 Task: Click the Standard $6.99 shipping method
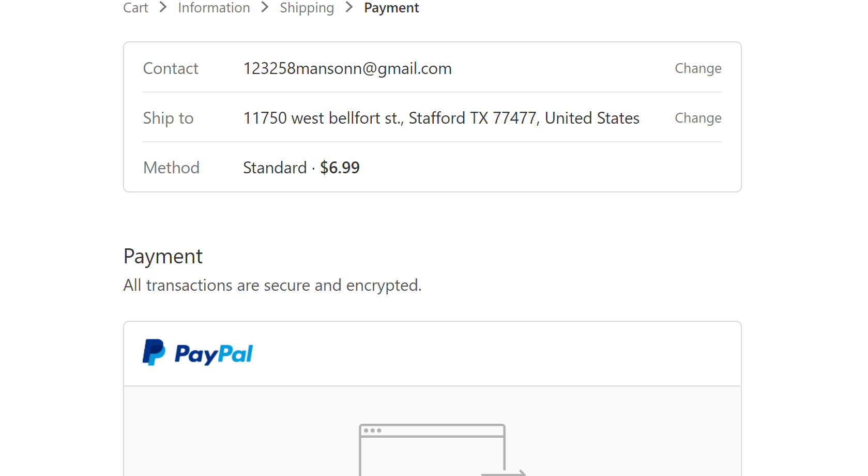point(301,168)
